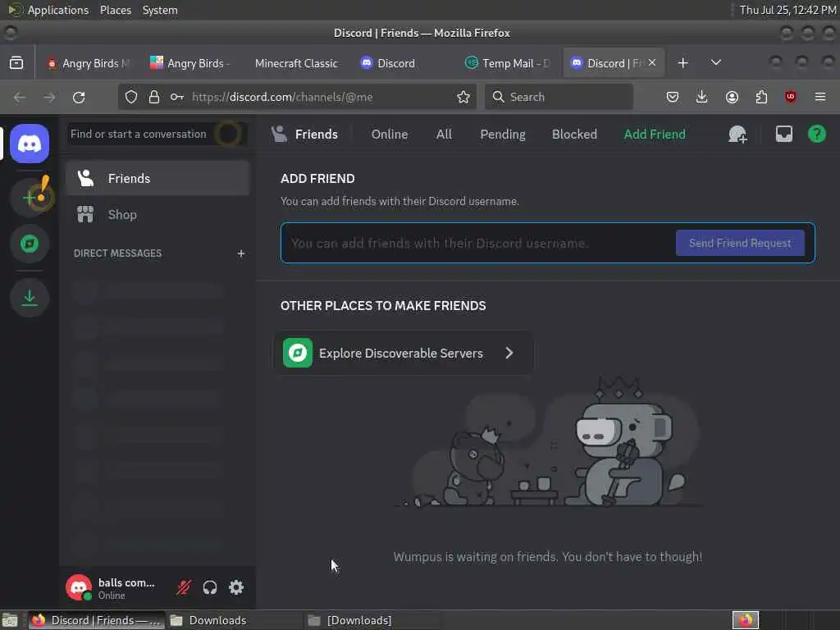This screenshot has height=630, width=840.
Task: Open Explore Discoverable Servers card
Action: pos(403,353)
